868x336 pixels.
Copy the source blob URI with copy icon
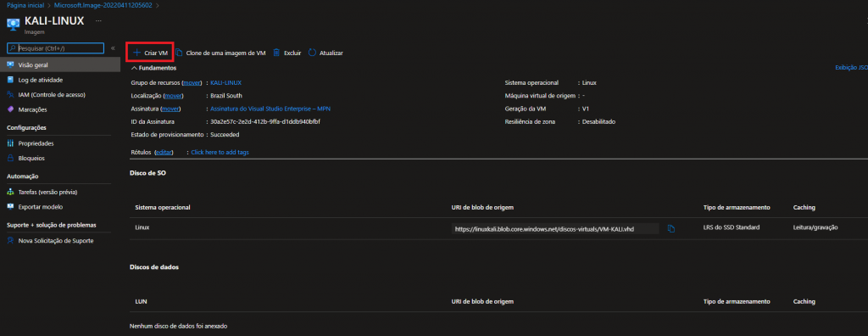point(671,228)
